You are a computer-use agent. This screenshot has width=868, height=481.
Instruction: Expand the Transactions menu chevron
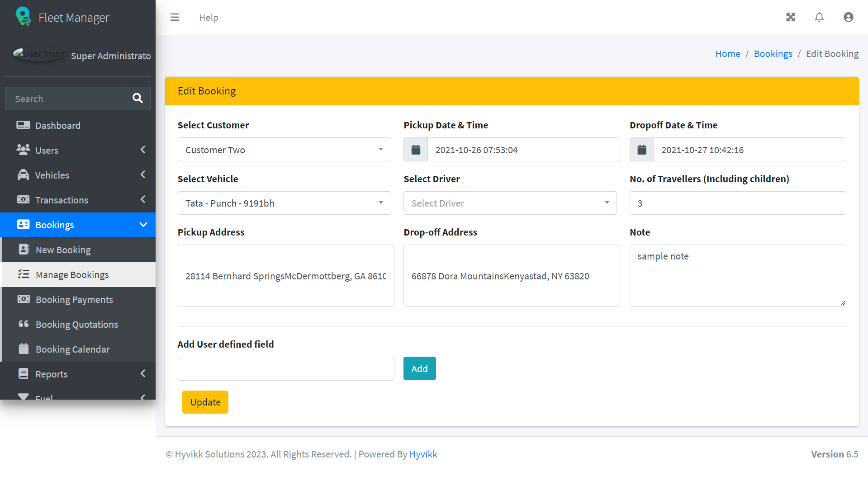143,199
